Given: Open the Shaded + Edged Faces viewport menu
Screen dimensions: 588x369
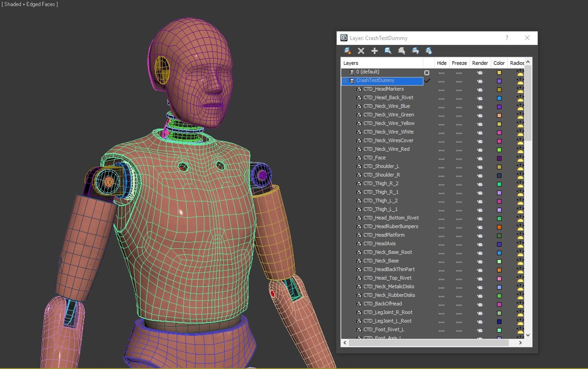Looking at the screenshot, I should click(30, 4).
